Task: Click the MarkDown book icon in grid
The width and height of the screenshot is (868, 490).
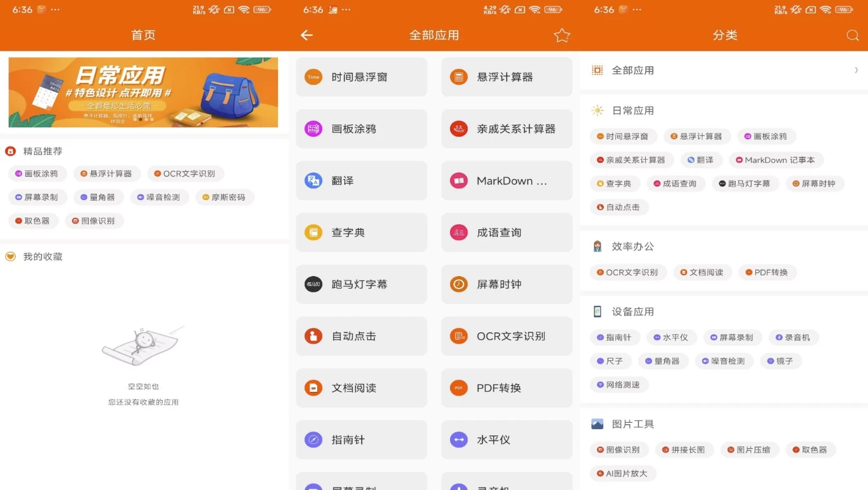Action: (459, 181)
